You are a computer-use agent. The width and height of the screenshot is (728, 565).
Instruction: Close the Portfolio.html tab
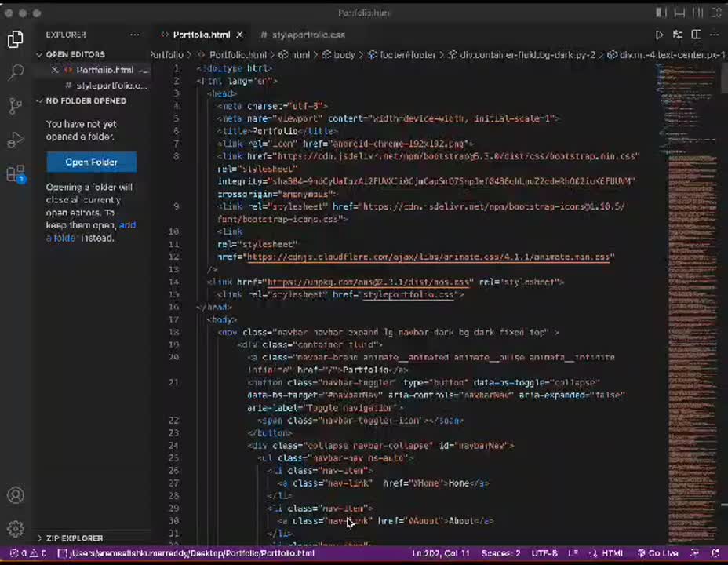point(239,35)
